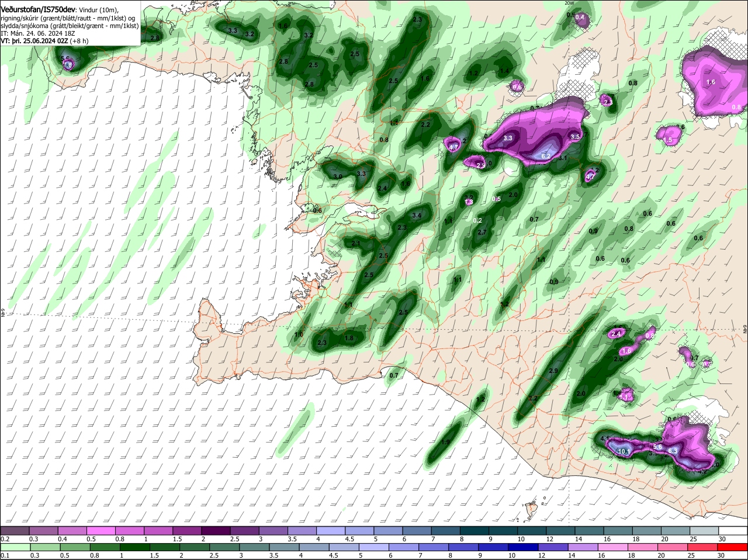Click the upper legend swatch starting at 25

pos(704,531)
